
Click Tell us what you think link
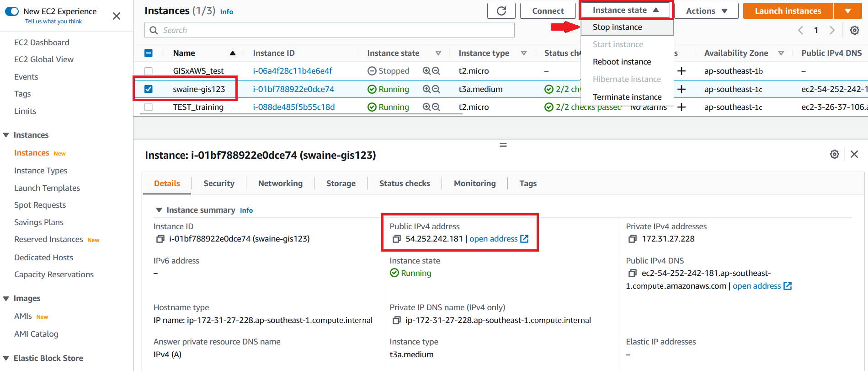[53, 22]
